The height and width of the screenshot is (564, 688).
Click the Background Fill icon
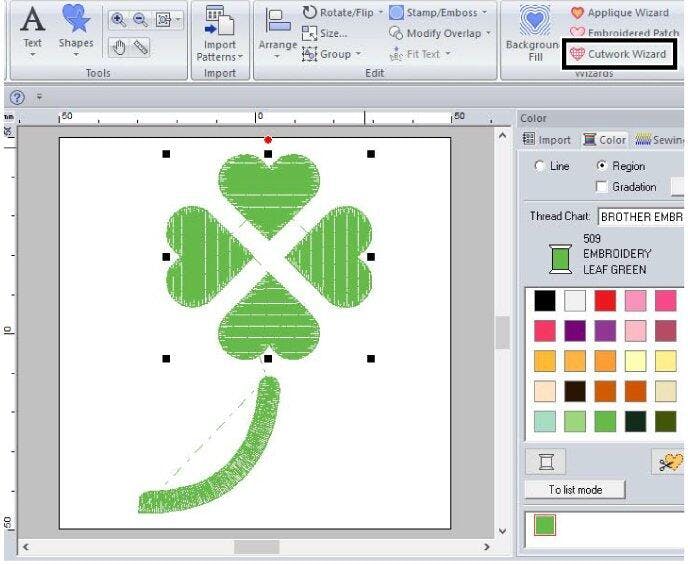point(535,30)
